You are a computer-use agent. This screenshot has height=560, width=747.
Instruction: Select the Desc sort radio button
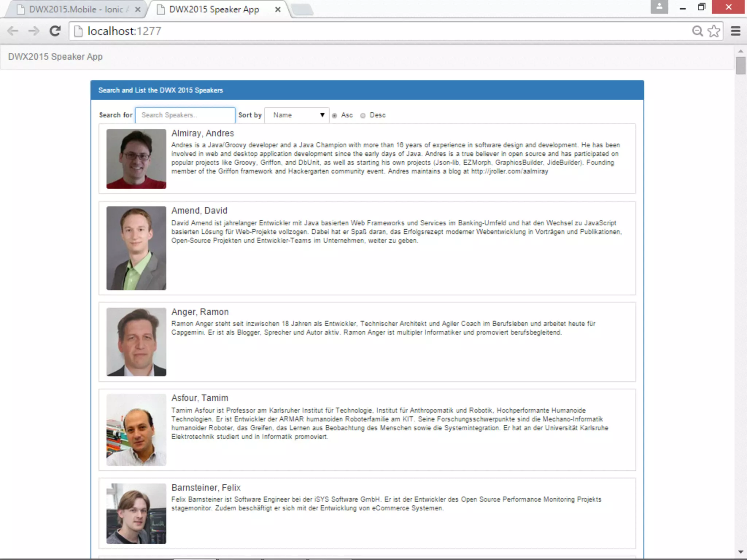(363, 116)
